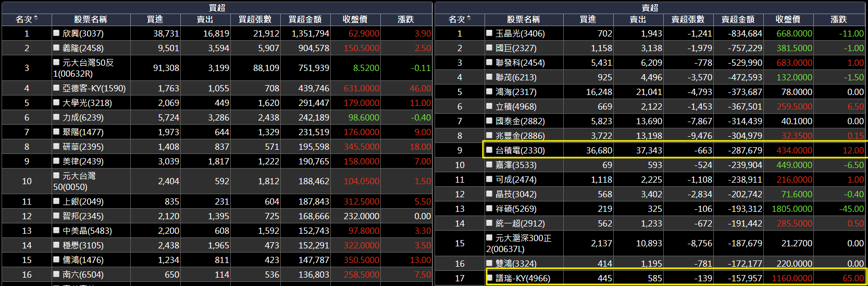The height and width of the screenshot is (286, 868).
Task: Toggle checkbox for 力成(6239)
Action: click(x=56, y=117)
